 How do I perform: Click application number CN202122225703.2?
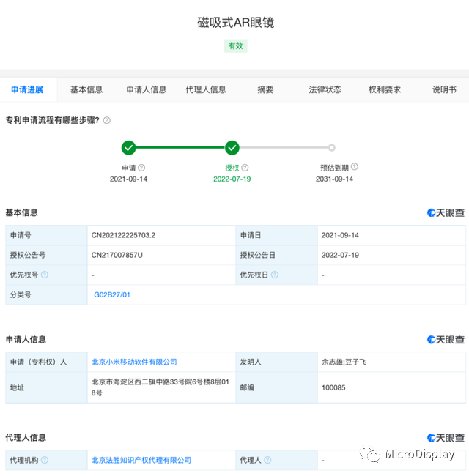(123, 235)
